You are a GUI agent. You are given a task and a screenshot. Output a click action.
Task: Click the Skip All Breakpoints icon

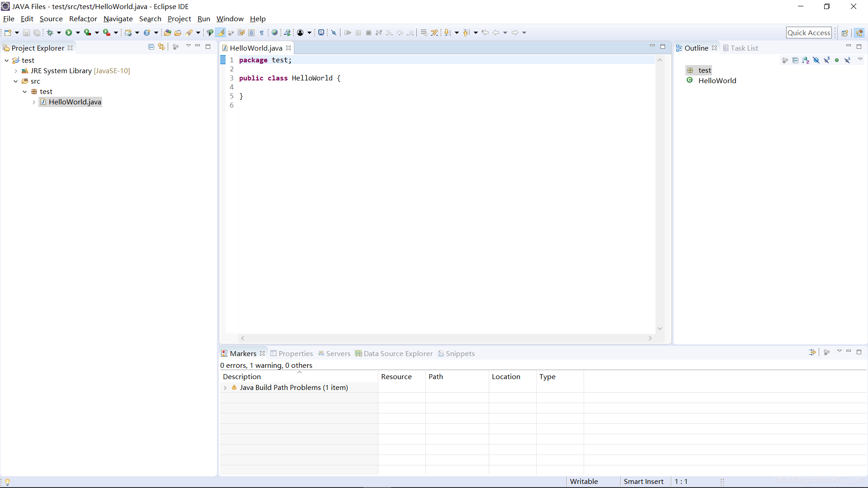(334, 33)
